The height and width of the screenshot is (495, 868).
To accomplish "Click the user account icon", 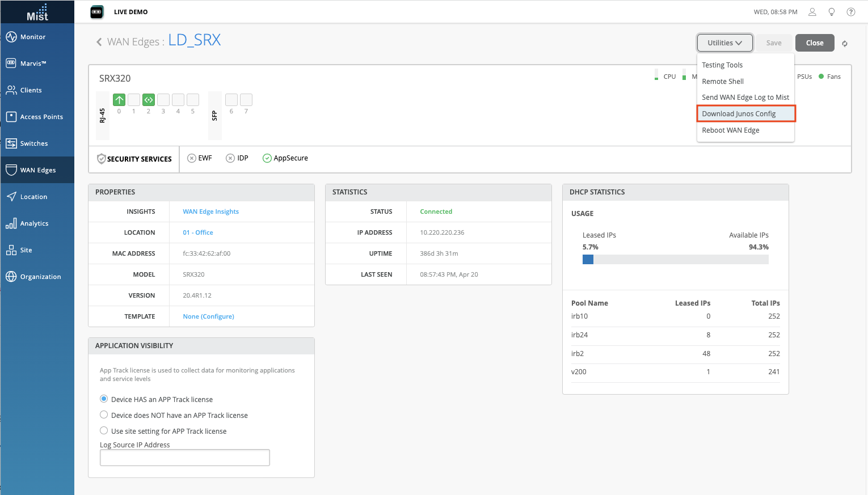I will point(812,12).
